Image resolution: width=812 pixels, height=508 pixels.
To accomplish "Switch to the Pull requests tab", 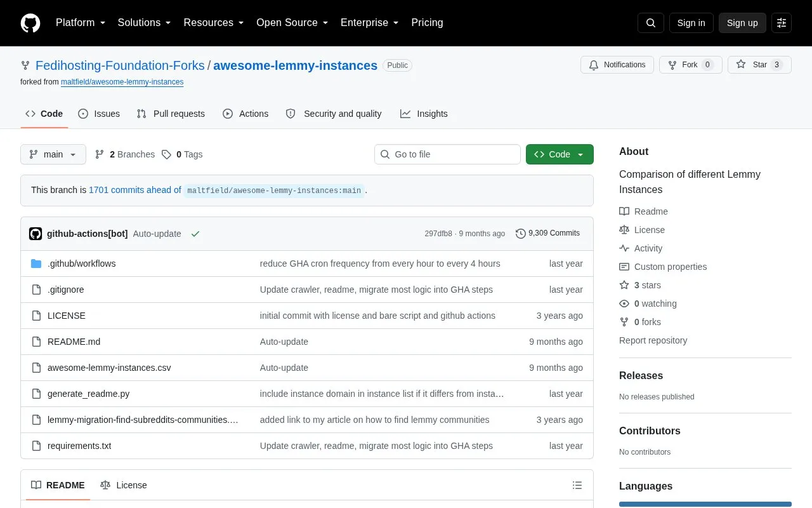I will coord(171,114).
